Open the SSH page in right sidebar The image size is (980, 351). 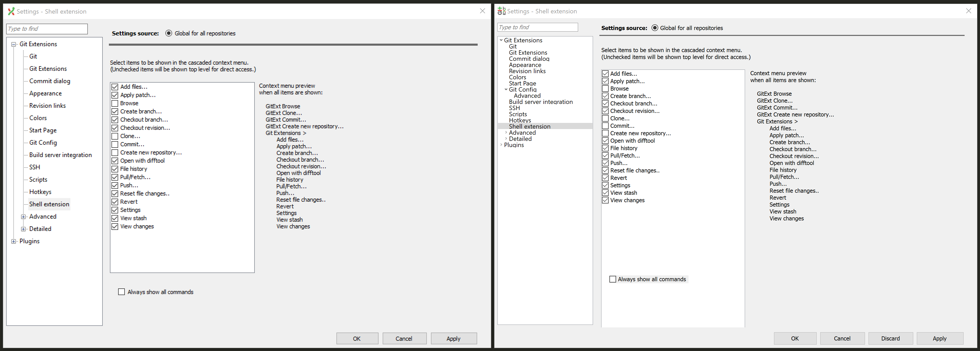(x=514, y=108)
